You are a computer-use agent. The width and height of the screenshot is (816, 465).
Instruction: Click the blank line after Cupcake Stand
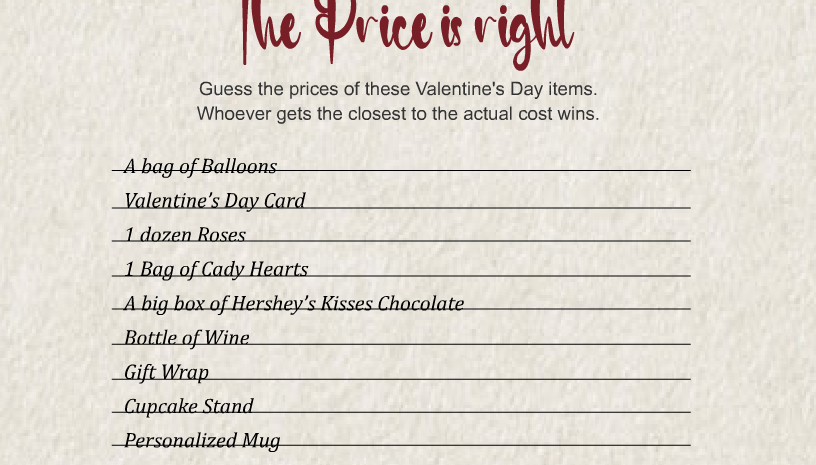tap(472, 412)
